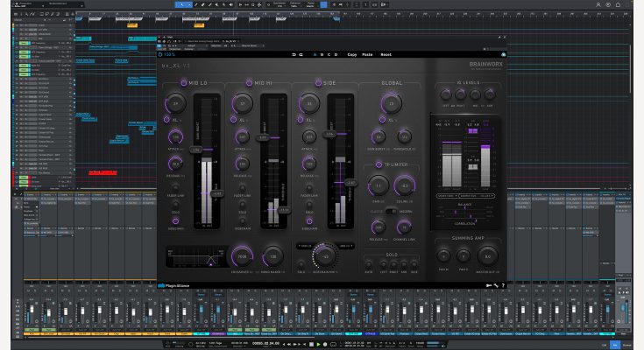Toggle the MID LO band power button

point(184,82)
